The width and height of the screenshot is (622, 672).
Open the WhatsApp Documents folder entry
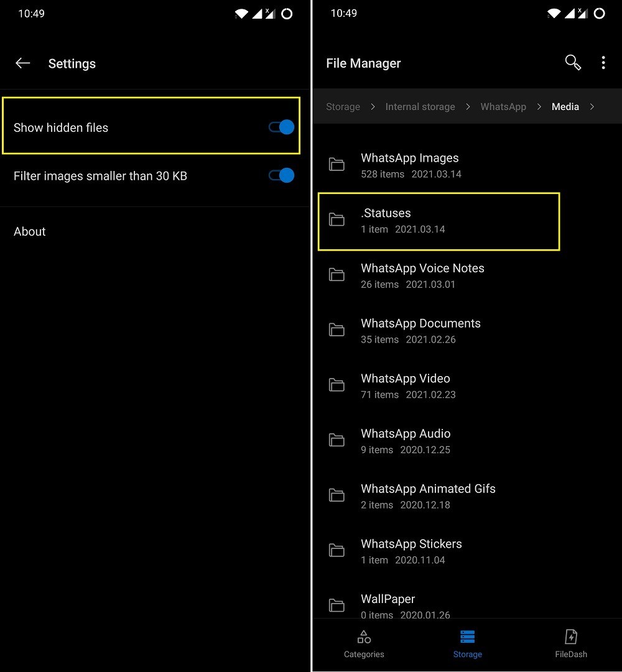(420, 329)
